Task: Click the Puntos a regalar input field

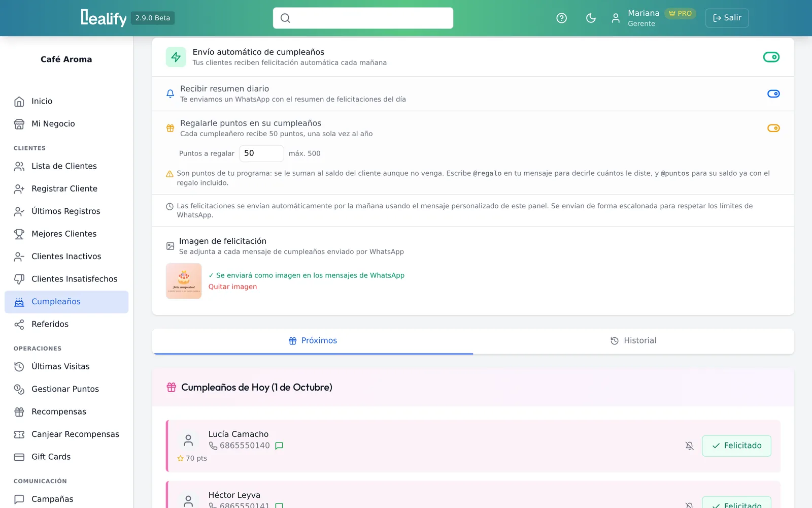Action: coord(261,153)
